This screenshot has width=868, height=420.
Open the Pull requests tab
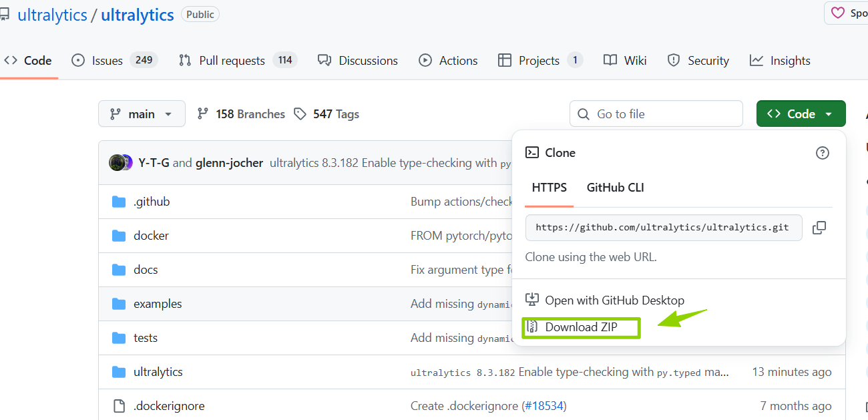[x=238, y=61]
